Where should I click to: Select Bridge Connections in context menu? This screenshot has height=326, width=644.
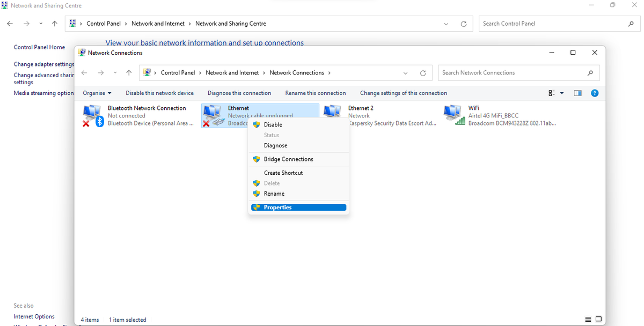click(x=288, y=159)
